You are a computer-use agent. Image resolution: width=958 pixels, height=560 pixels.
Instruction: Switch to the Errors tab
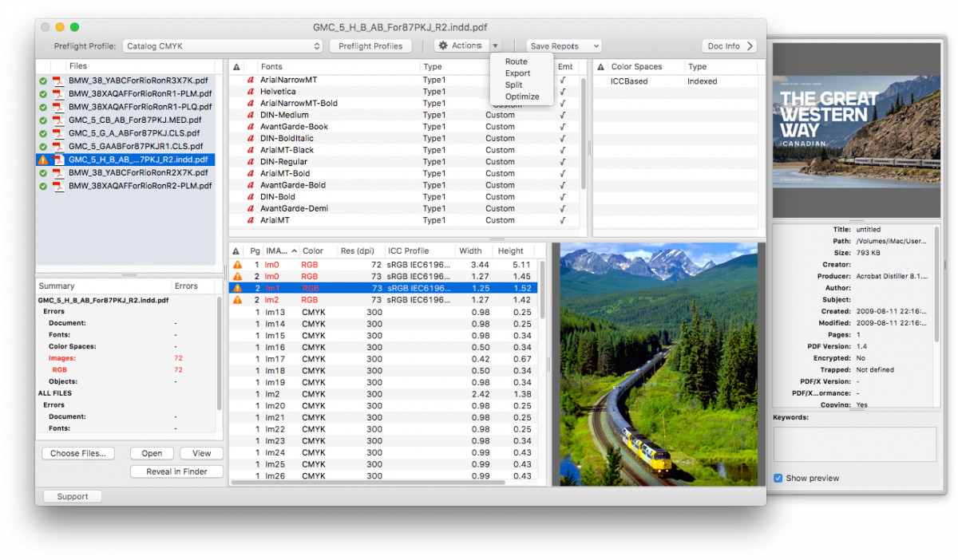coord(188,286)
